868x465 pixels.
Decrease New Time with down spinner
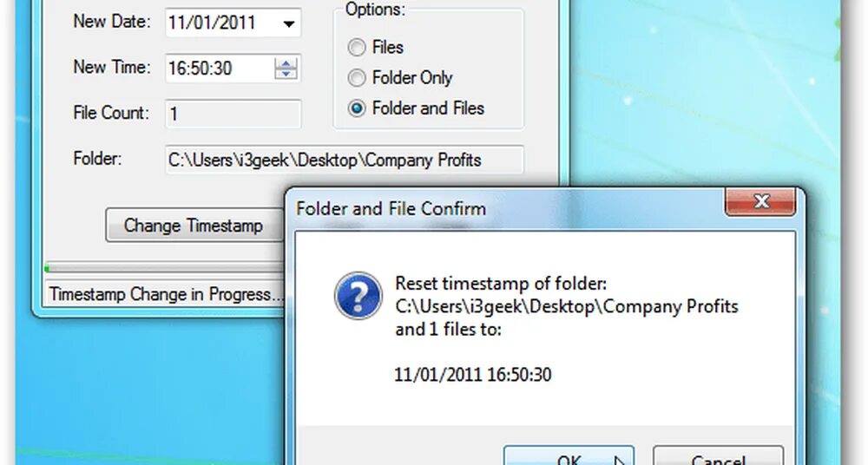(x=286, y=75)
